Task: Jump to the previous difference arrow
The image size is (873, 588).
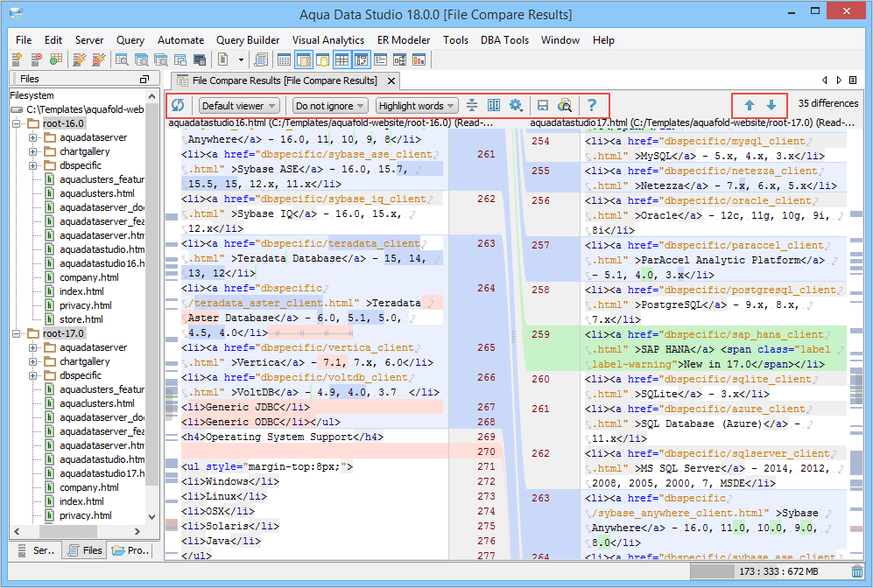Action: [x=750, y=105]
